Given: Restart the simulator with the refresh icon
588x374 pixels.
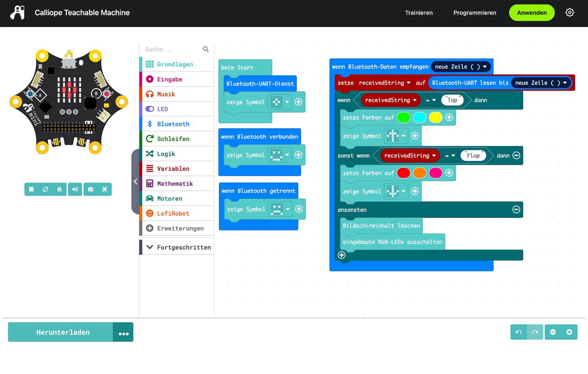Looking at the screenshot, I should 45,189.
